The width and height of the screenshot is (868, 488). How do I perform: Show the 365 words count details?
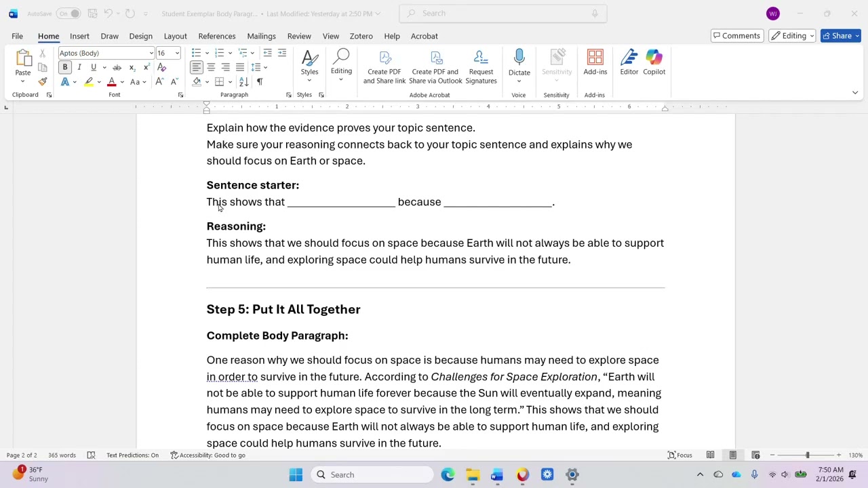tap(62, 455)
